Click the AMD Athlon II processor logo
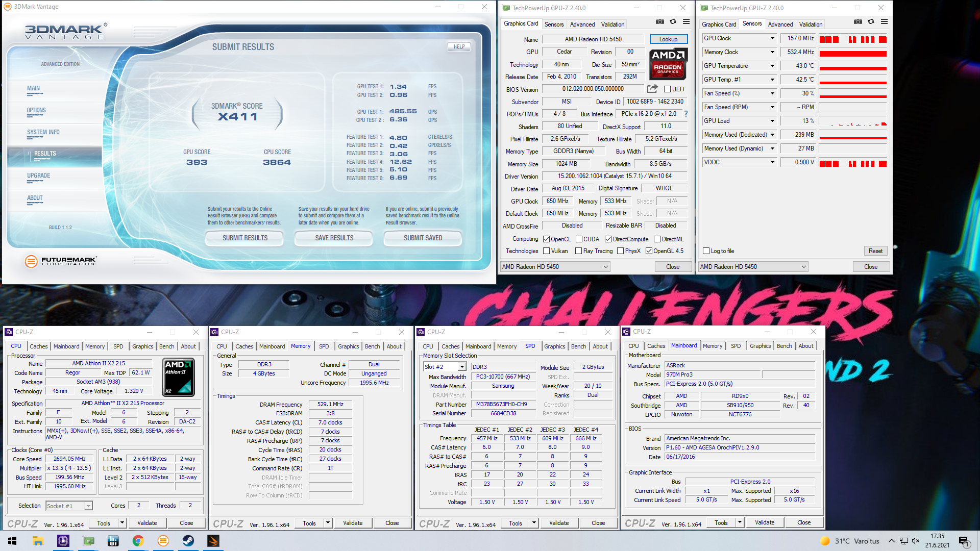Image resolution: width=980 pixels, height=551 pixels. [178, 378]
